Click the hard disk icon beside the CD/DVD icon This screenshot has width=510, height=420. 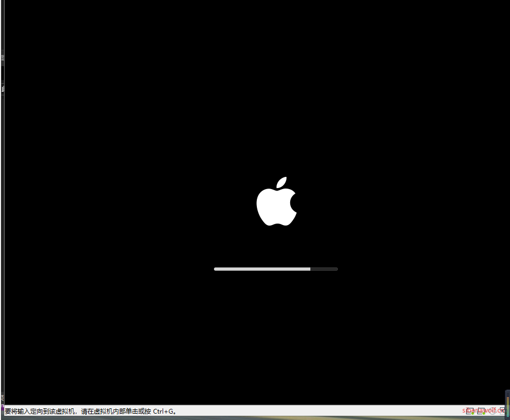point(481,411)
